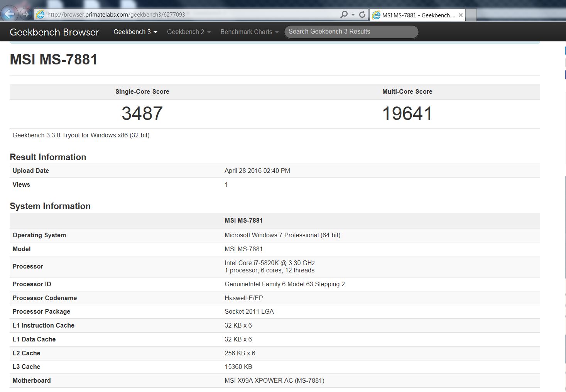Expand the Geekbench 2 menu
The height and width of the screenshot is (392, 566).
(189, 32)
